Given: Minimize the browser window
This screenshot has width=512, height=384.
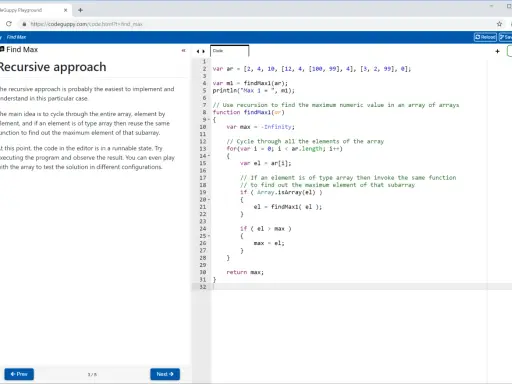Looking at the screenshot, I should coord(491,6).
